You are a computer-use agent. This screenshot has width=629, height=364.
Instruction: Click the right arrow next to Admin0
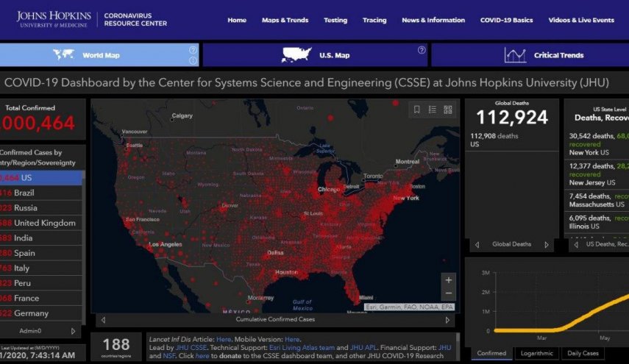click(x=73, y=331)
